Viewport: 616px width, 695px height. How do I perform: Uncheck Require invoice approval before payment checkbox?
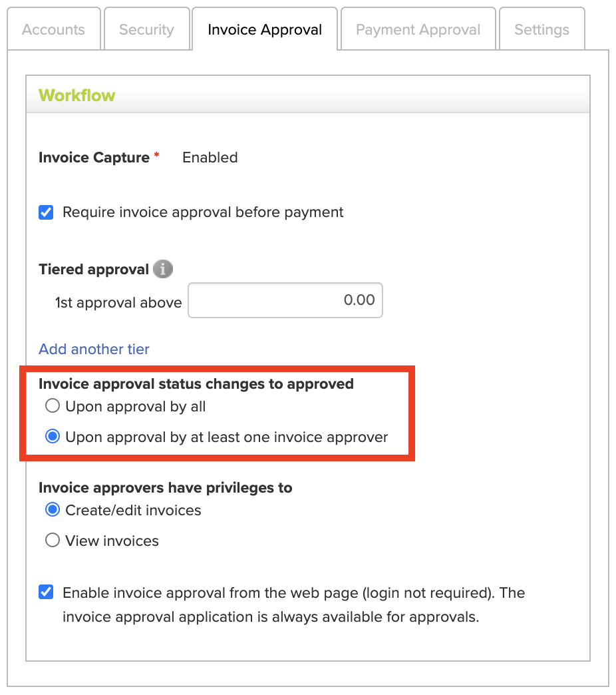[x=46, y=212]
